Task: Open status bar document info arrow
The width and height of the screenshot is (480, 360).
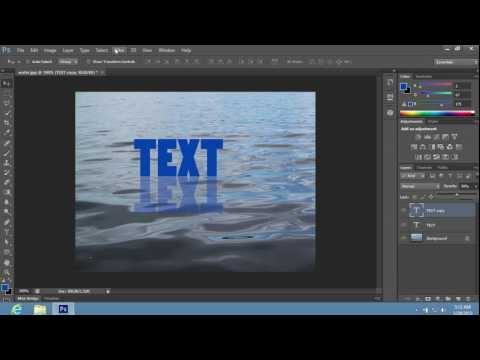Action: [108, 292]
